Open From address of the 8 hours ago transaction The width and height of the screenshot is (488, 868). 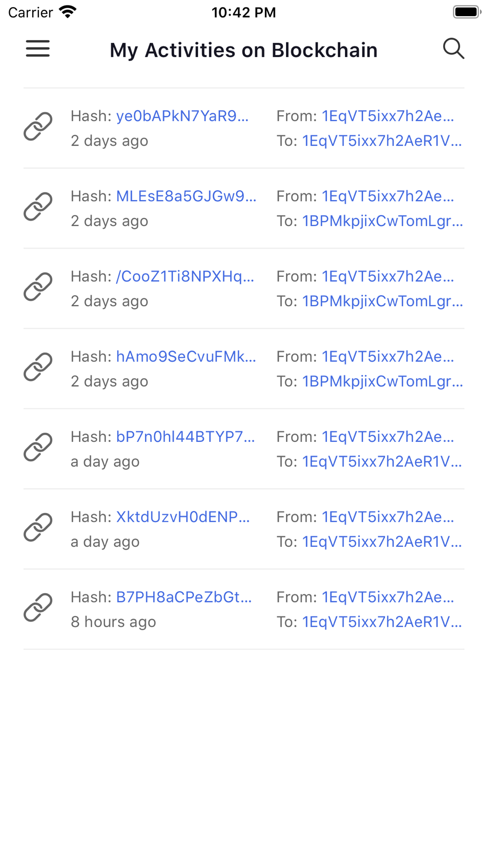pyautogui.click(x=388, y=597)
